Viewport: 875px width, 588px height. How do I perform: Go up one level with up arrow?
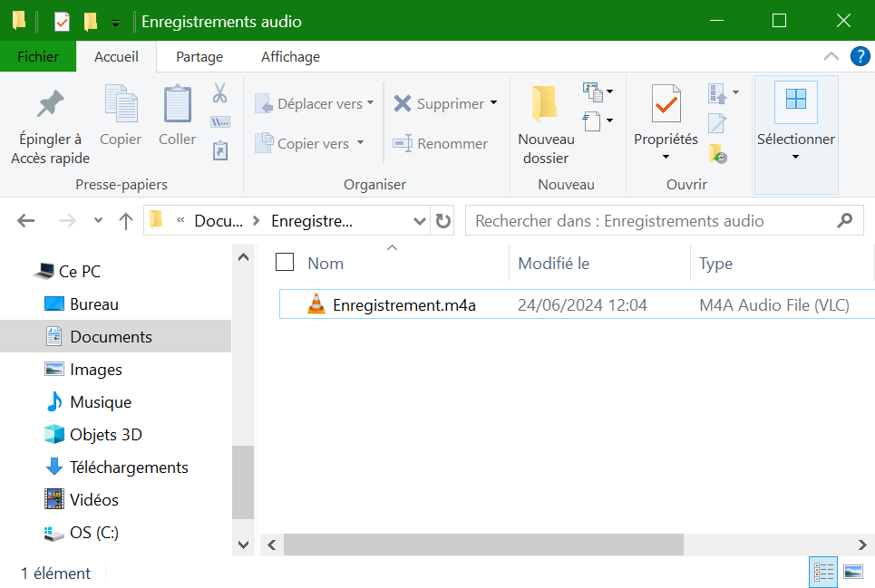pos(126,220)
